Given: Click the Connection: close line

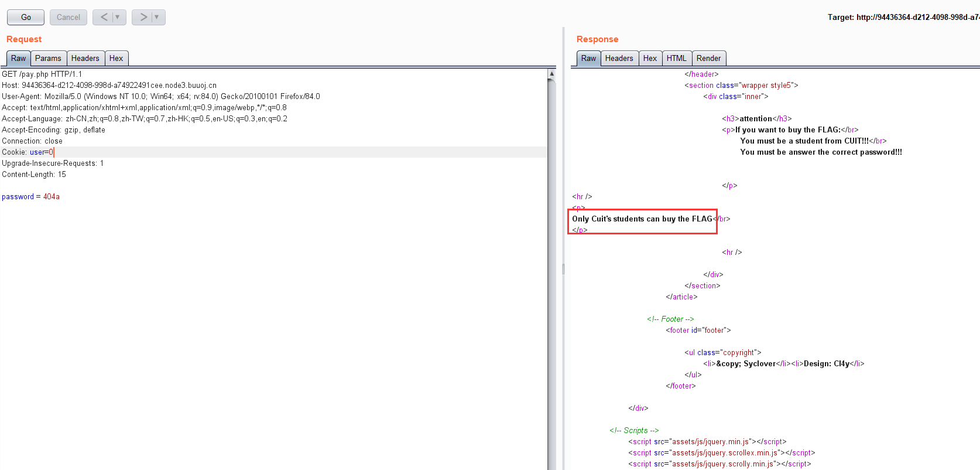Looking at the screenshot, I should pos(32,141).
